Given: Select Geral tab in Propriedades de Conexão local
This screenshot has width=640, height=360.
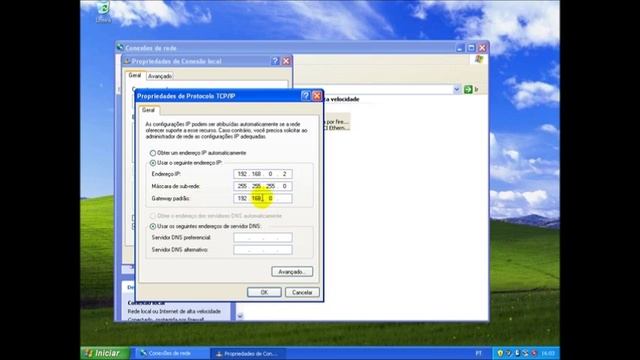Looking at the screenshot, I should tap(135, 76).
